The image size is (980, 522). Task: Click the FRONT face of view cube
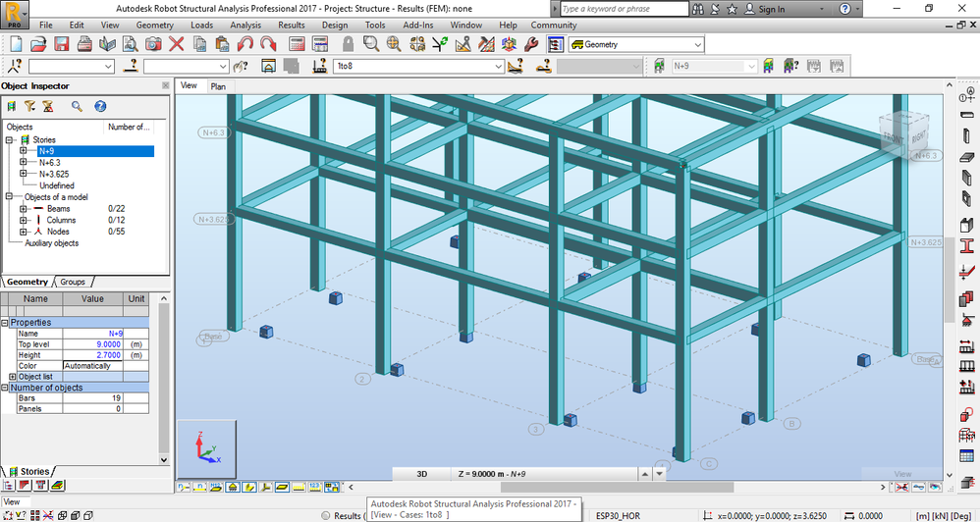tap(894, 138)
